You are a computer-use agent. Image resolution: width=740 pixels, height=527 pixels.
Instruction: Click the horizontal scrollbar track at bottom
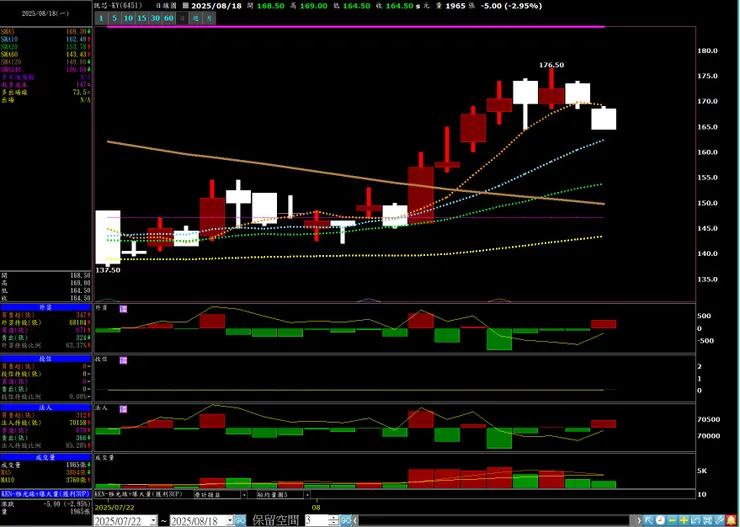coord(496,520)
